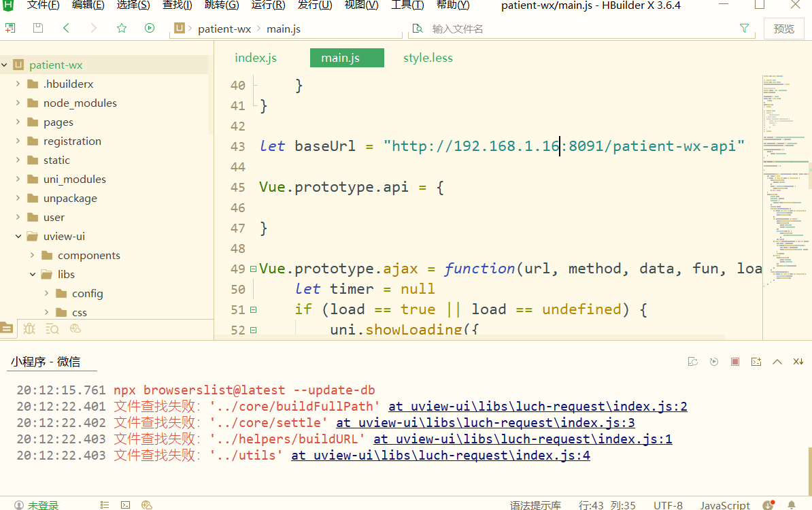
Task: Click the bookmark star icon
Action: coord(122,28)
